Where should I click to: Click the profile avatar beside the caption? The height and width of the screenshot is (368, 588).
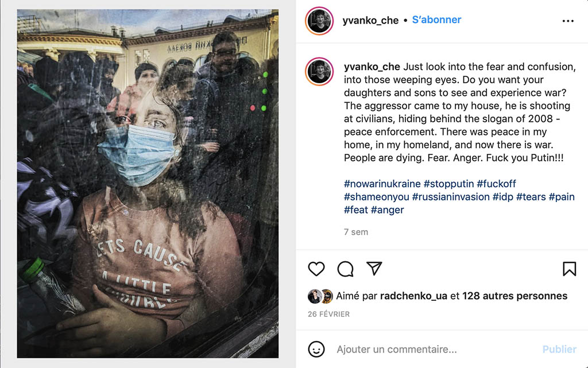(x=319, y=72)
